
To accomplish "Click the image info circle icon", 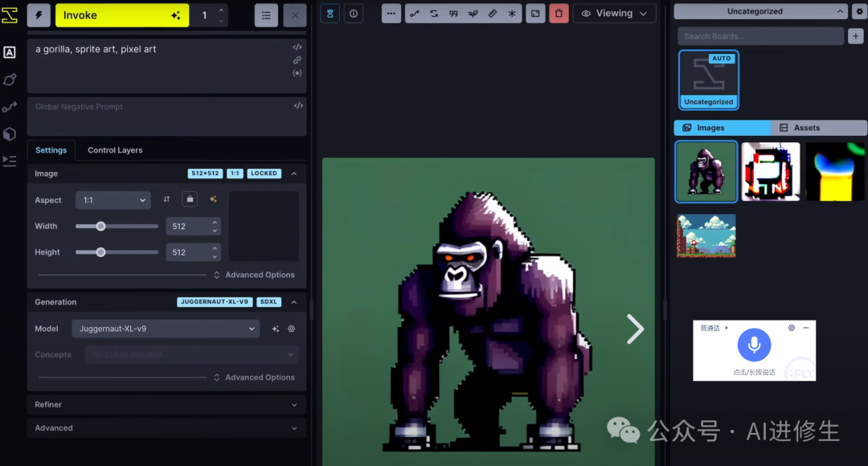I will (x=353, y=14).
